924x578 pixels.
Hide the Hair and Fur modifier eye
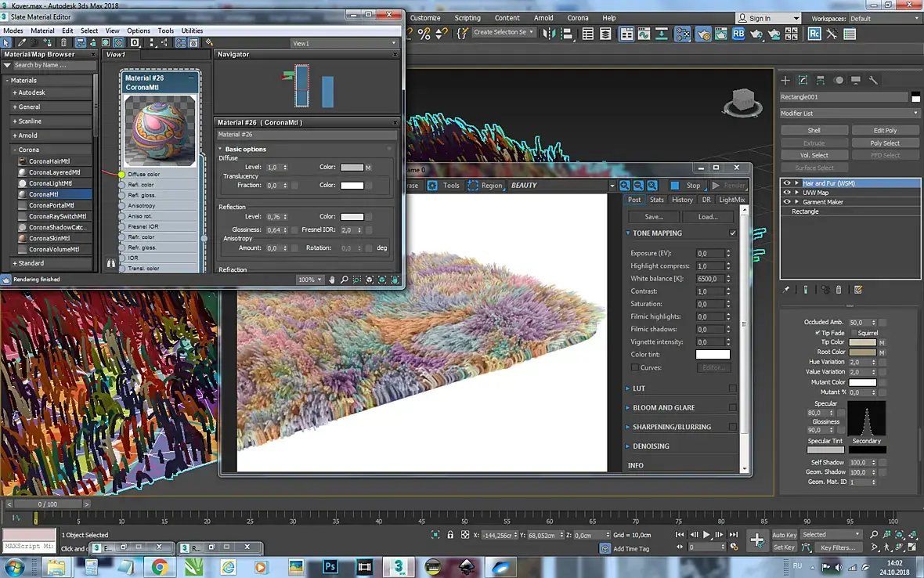pyautogui.click(x=788, y=183)
